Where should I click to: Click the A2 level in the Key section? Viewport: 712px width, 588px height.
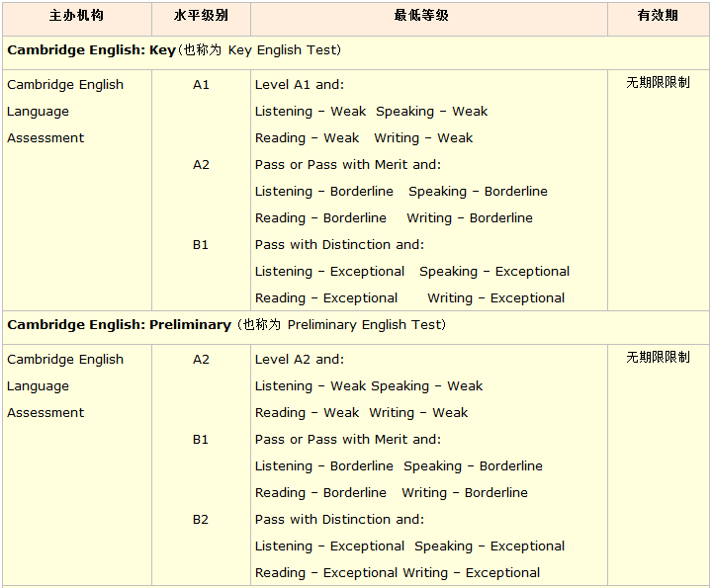tap(201, 165)
